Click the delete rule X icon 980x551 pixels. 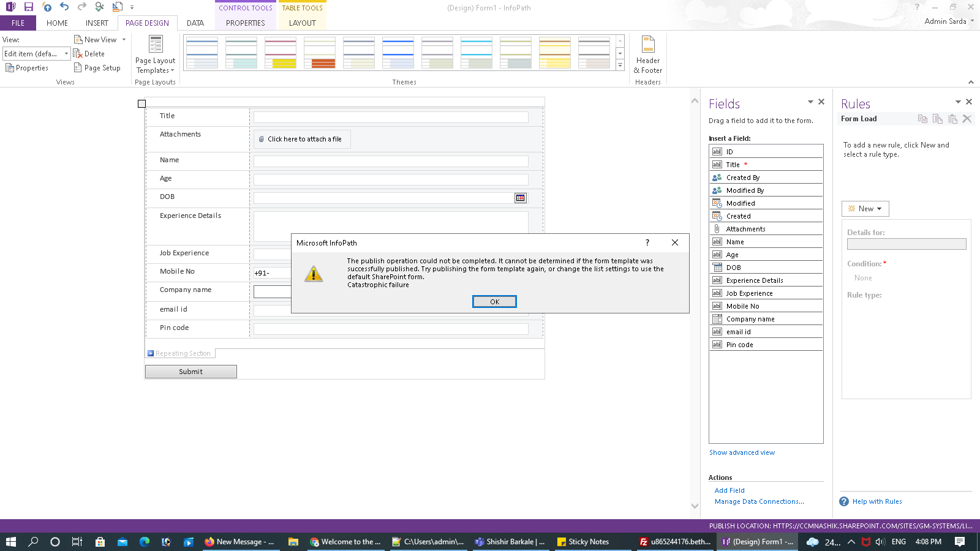pos(967,119)
